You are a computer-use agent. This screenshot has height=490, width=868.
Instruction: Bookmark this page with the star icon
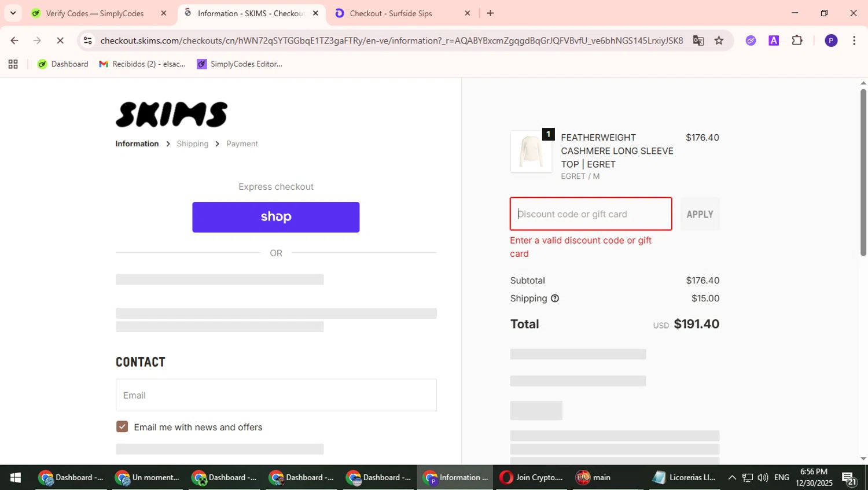(719, 40)
